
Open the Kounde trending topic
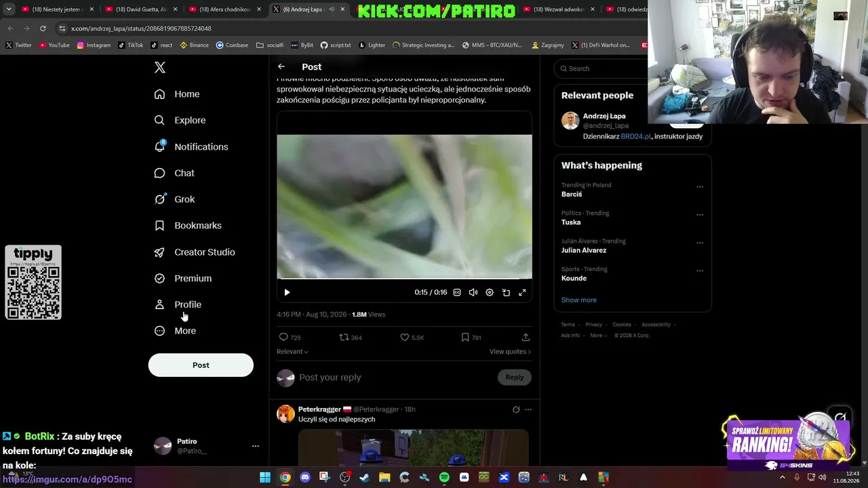point(574,279)
